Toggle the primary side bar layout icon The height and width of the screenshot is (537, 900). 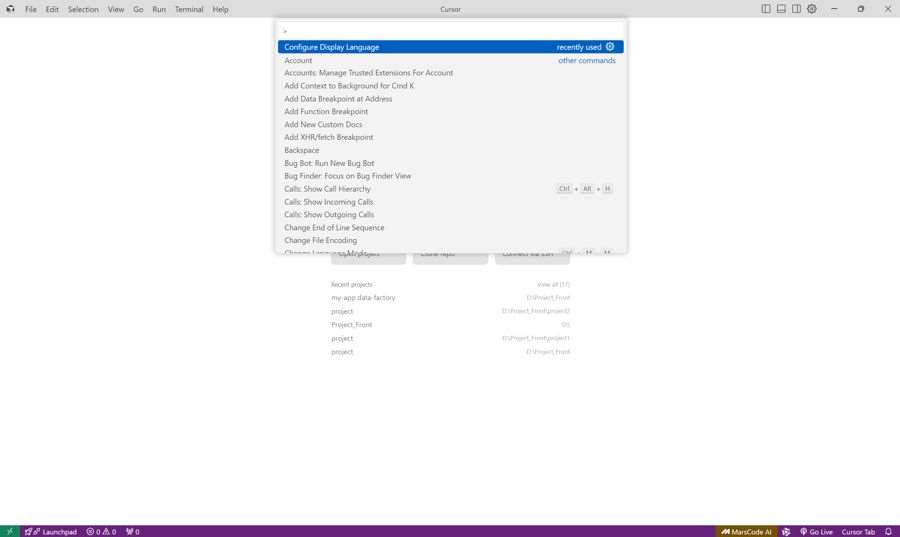coord(766,9)
